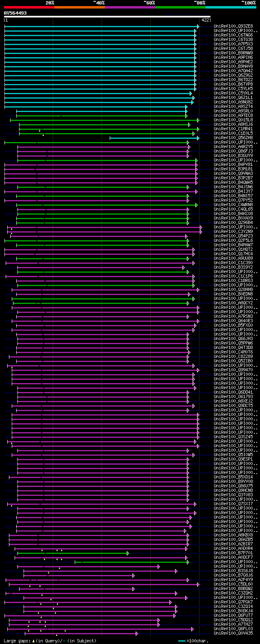Screen dimensions: 260x644
Task: Select label UniRef100_C6TJ58
Action: (x=233, y=49)
